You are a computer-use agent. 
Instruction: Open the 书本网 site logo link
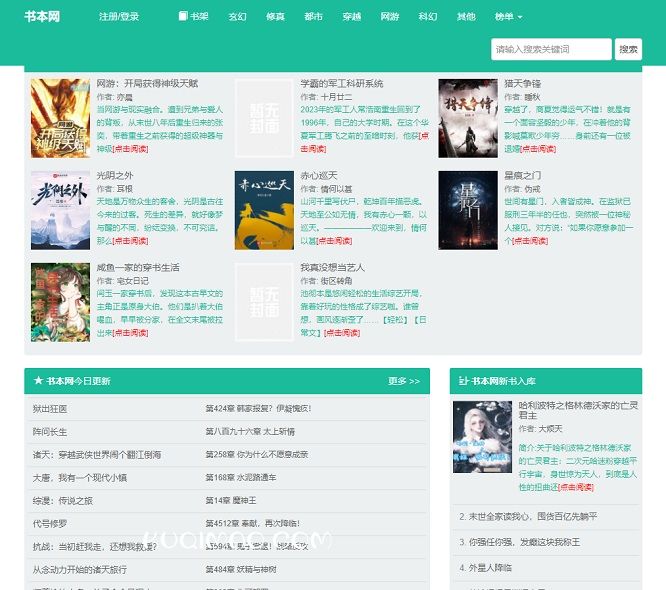pos(42,17)
